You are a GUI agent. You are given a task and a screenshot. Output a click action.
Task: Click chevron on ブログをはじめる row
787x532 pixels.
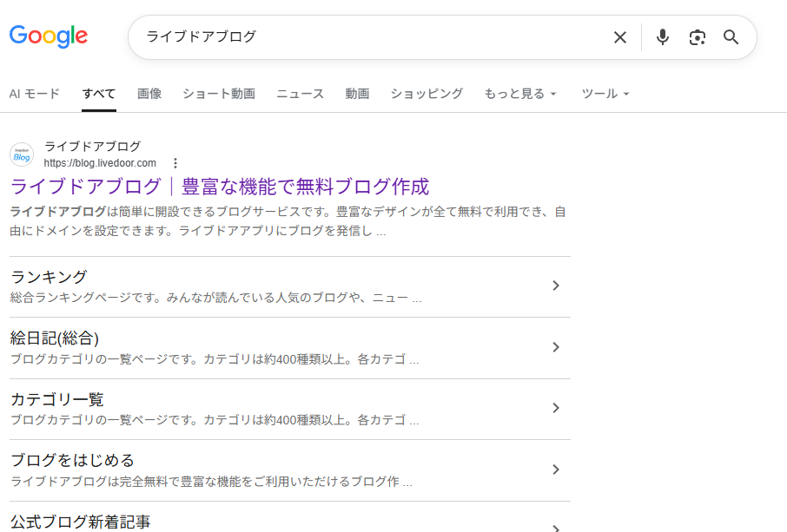556,470
